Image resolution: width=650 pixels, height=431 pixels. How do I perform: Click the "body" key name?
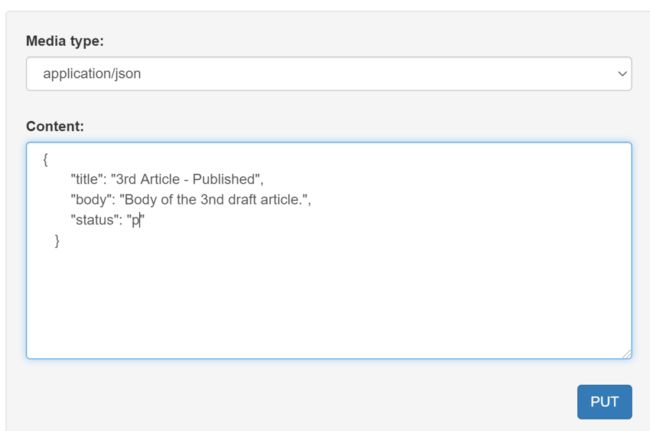coord(91,200)
